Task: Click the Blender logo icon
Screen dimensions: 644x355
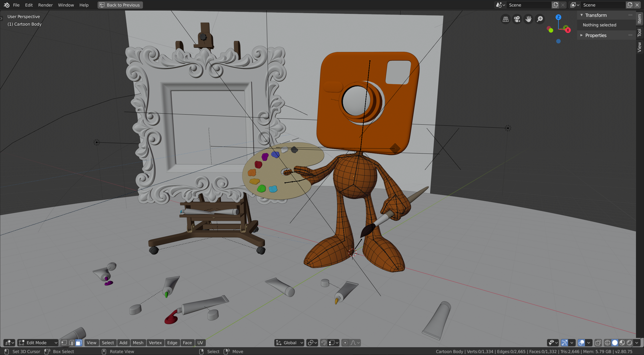Action: 7,5
